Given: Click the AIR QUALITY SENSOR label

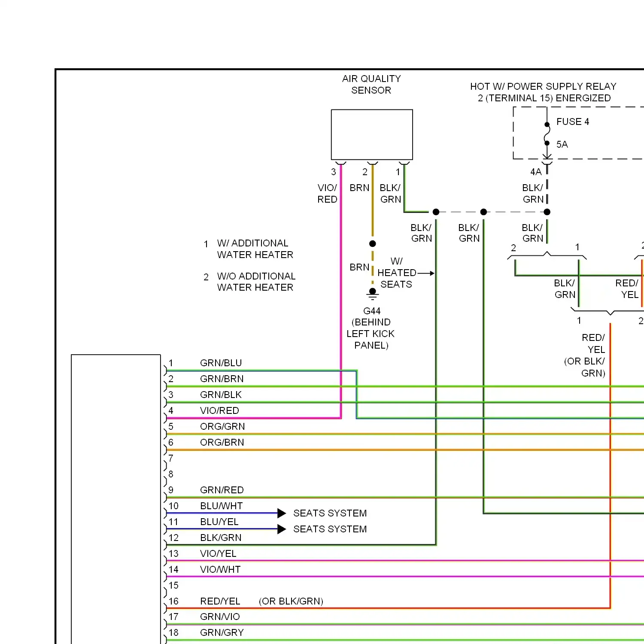Looking at the screenshot, I should coord(371,85).
